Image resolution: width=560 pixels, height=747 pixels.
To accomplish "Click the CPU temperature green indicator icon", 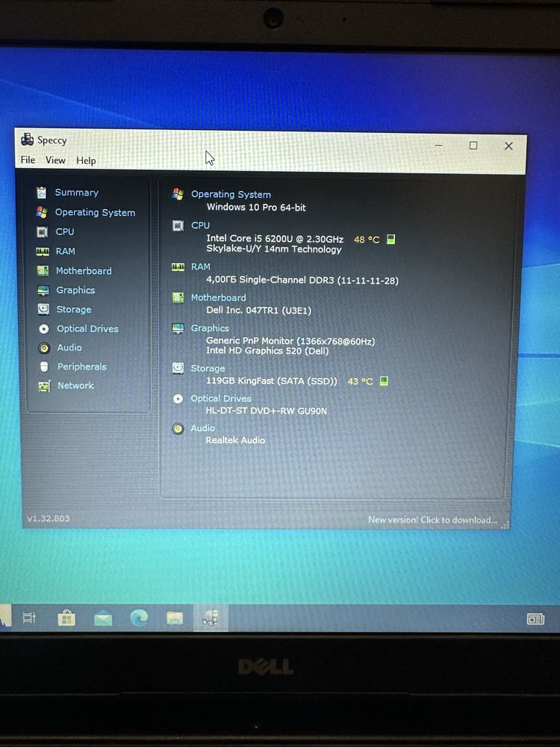I will click(x=391, y=239).
